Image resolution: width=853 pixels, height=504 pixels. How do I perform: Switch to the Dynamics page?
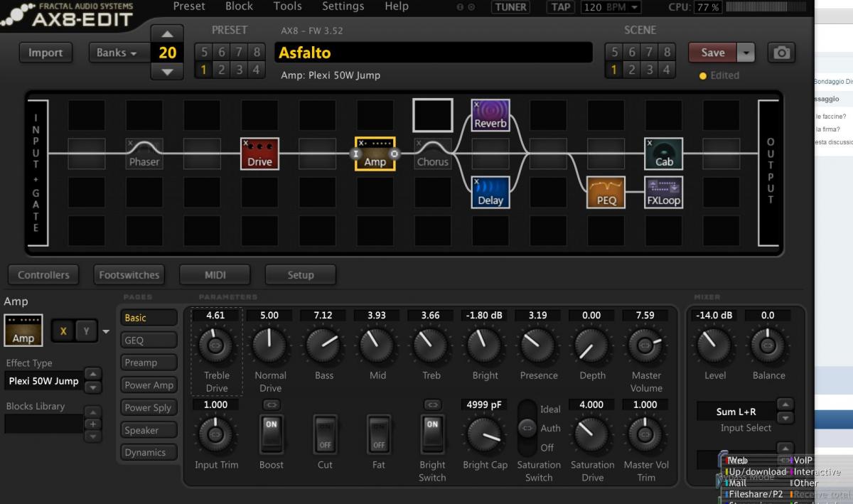pyautogui.click(x=149, y=453)
